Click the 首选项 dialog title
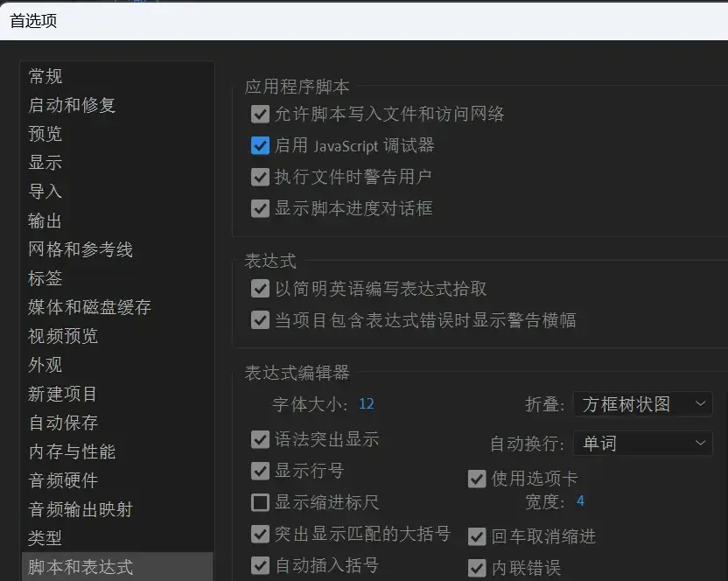This screenshot has height=581, width=728. point(33,21)
